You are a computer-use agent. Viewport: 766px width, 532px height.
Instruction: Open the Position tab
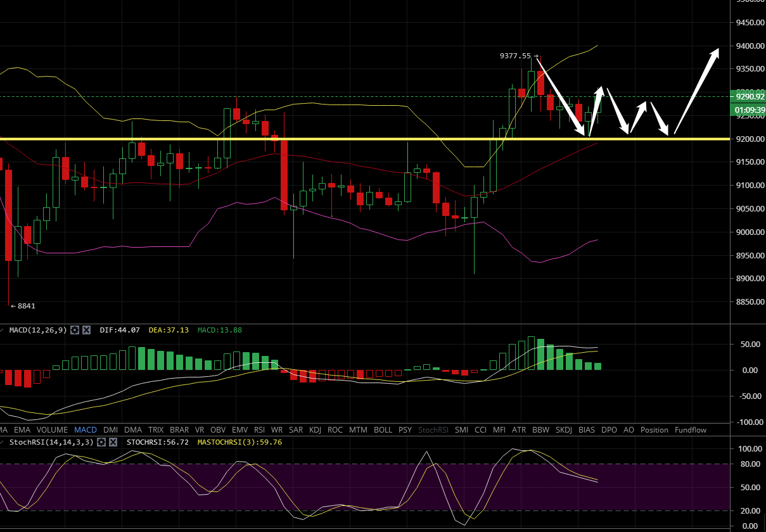[654, 430]
